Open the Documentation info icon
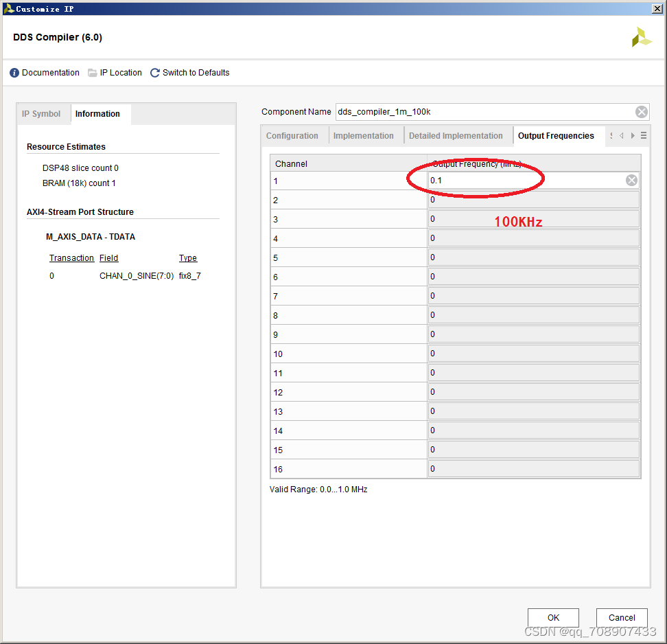 coord(14,73)
